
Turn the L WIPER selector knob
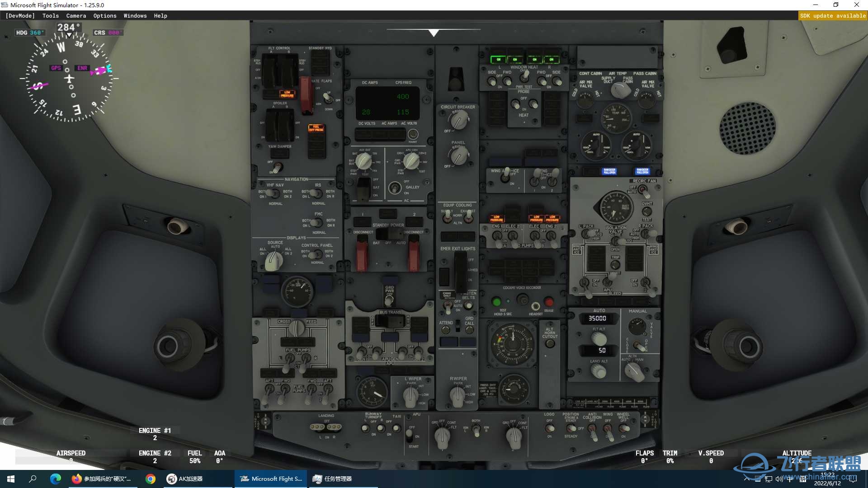click(x=410, y=397)
